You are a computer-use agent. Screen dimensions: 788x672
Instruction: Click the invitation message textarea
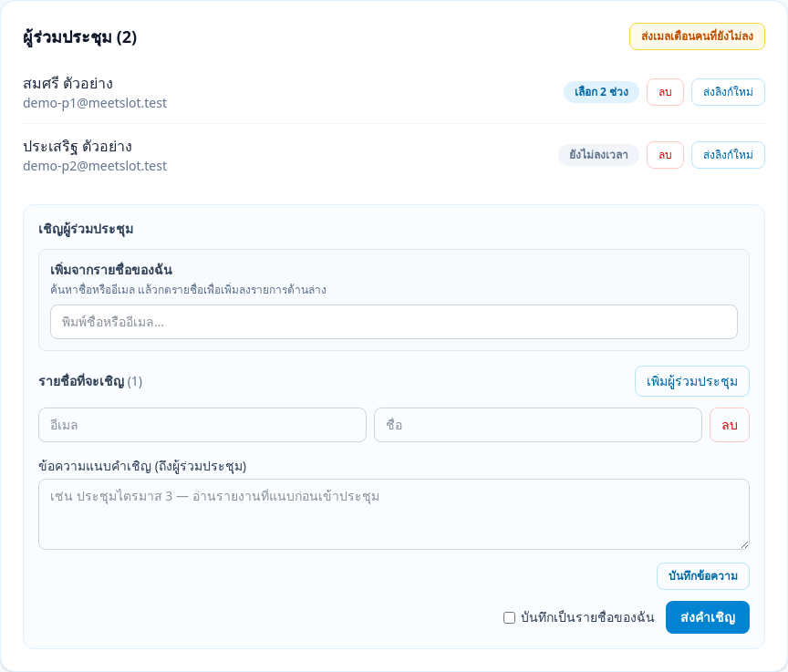[x=394, y=514]
